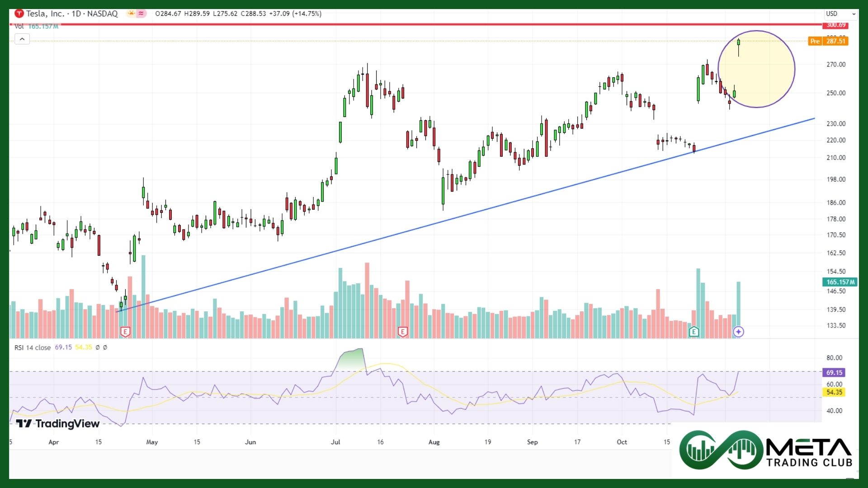
Task: Click the H289.59 high value
Action: 197,14
